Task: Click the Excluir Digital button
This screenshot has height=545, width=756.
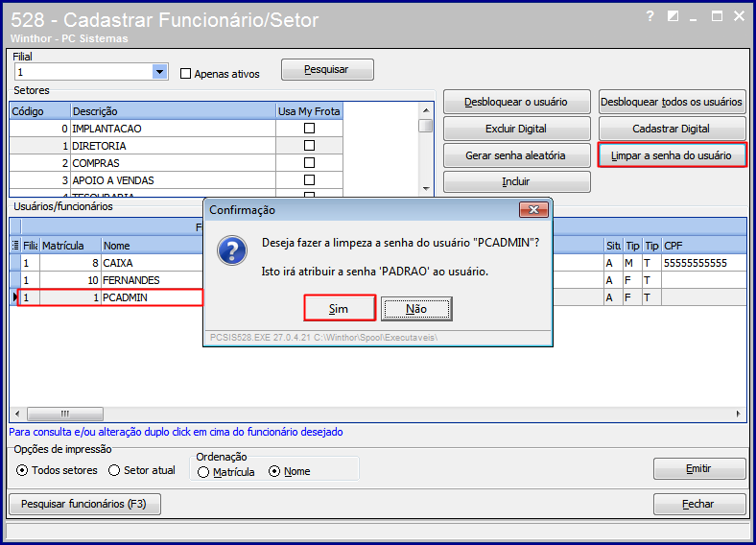Action: 517,129
